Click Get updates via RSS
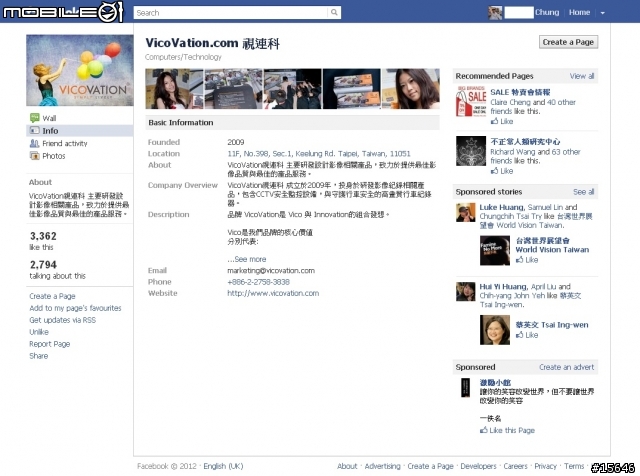The height and width of the screenshot is (476, 640). point(62,320)
